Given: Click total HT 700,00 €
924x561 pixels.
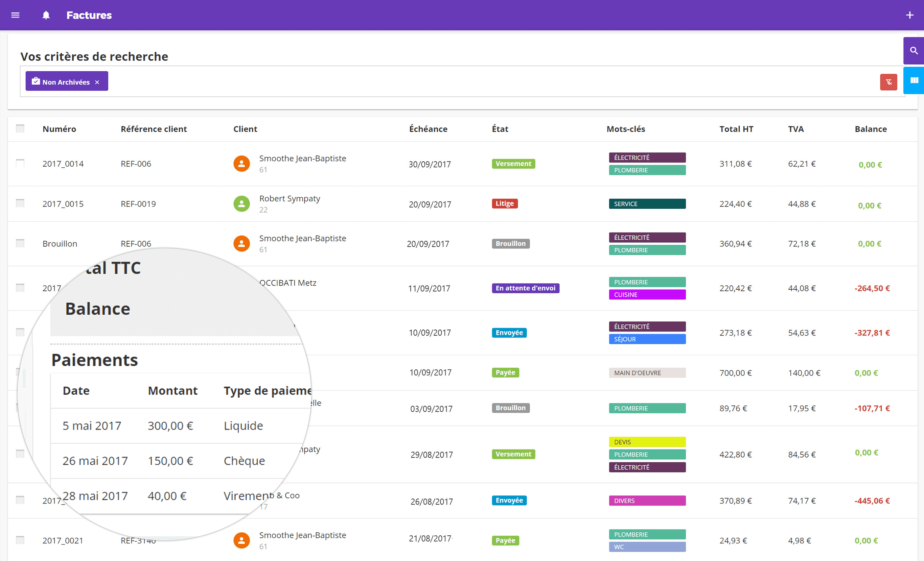Looking at the screenshot, I should coord(735,373).
